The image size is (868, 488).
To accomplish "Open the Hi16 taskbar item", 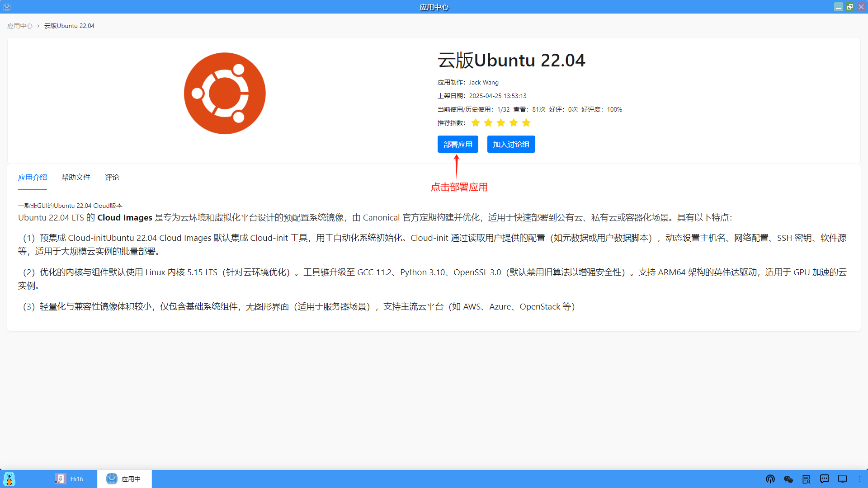I will coord(70,479).
